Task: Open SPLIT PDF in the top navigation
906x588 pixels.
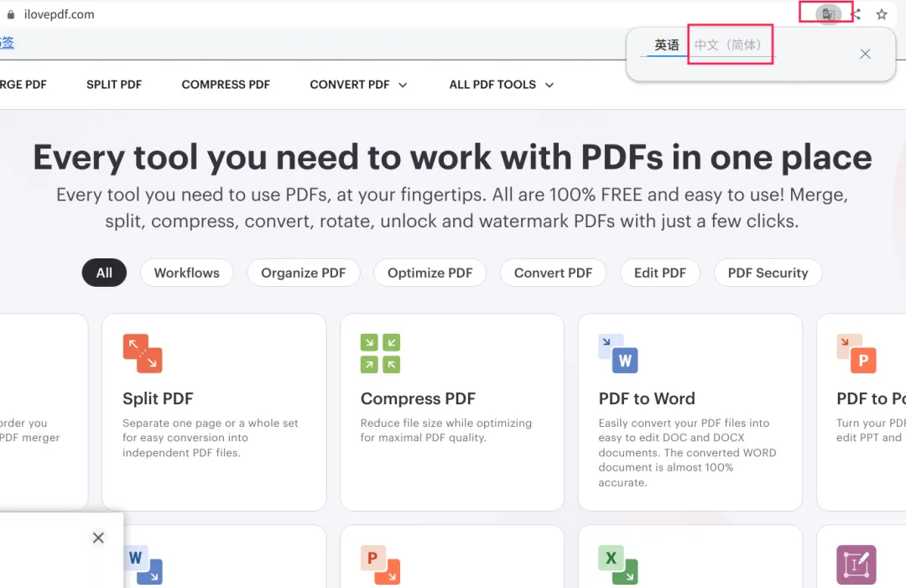Action: coord(114,85)
